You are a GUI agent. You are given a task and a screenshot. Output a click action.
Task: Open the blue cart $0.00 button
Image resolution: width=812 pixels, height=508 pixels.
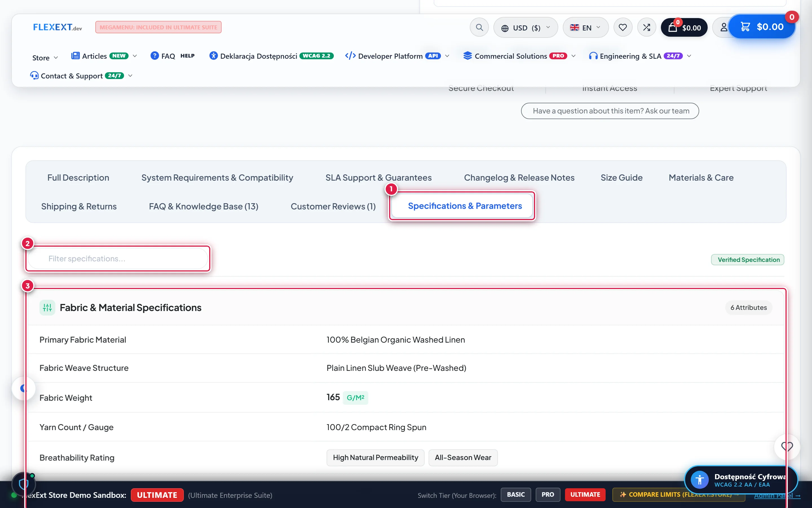pyautogui.click(x=762, y=27)
